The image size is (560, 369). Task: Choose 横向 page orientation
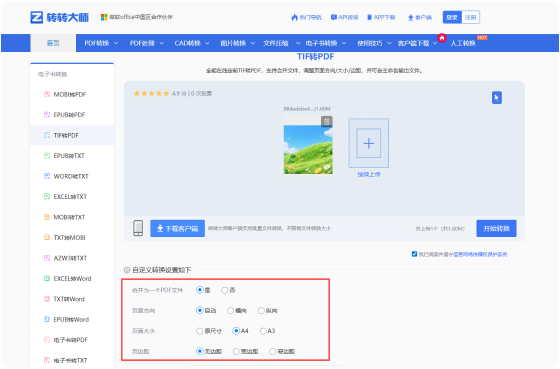click(x=231, y=310)
